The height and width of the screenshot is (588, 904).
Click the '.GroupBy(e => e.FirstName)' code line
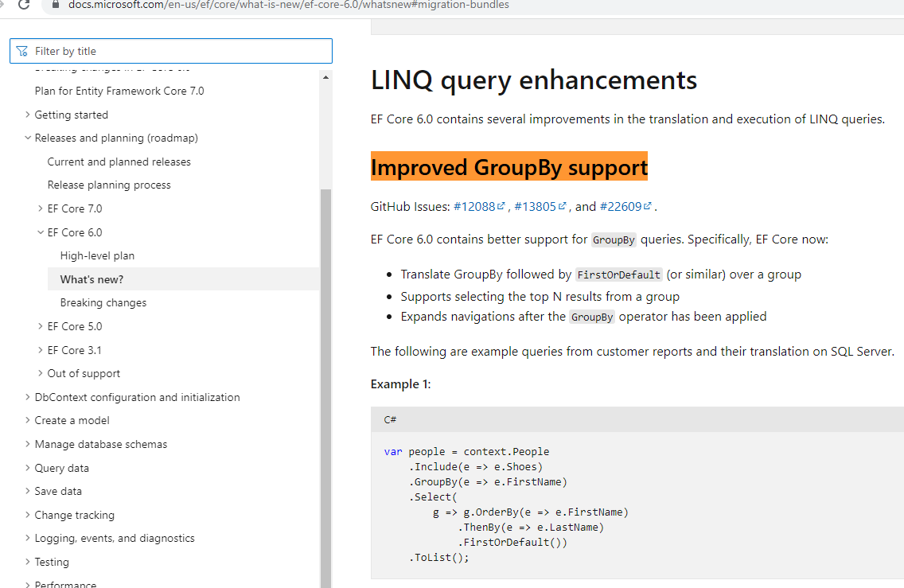pyautogui.click(x=489, y=482)
